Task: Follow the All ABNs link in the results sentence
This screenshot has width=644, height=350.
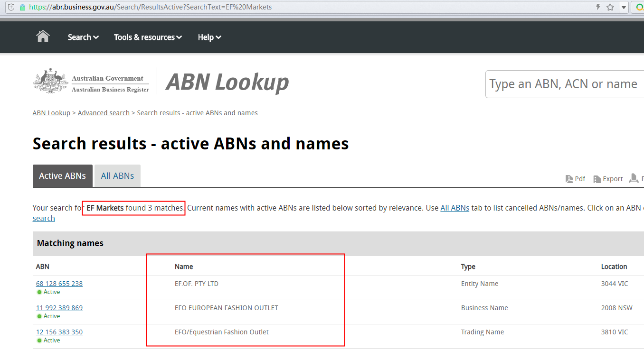Action: click(x=455, y=208)
